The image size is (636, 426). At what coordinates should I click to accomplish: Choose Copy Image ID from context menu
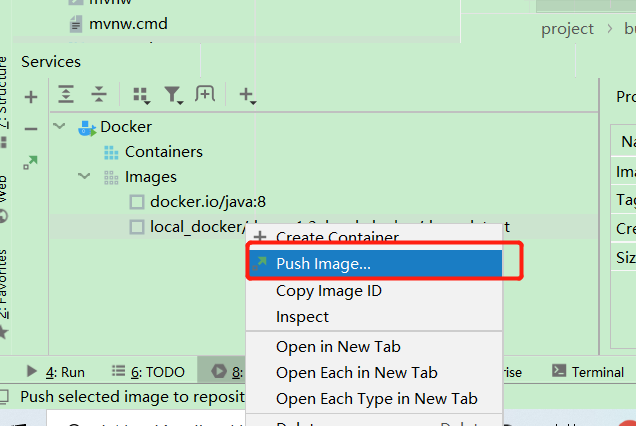[374, 291]
